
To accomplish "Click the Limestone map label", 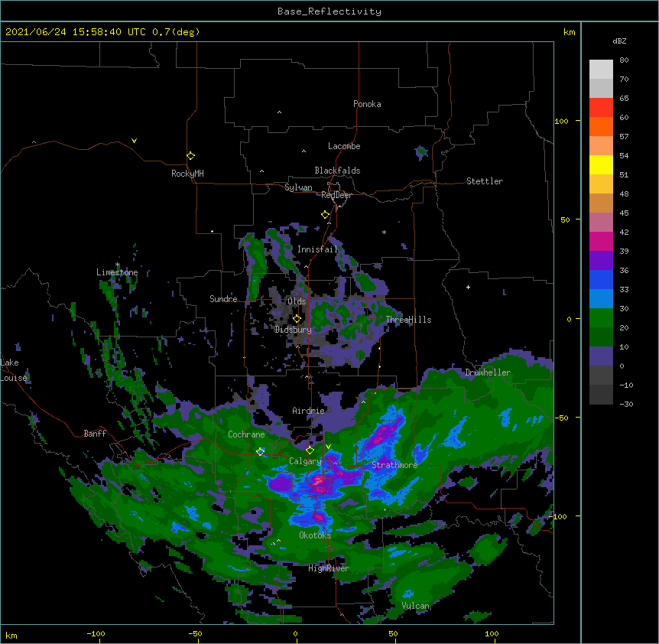I will 117,272.
